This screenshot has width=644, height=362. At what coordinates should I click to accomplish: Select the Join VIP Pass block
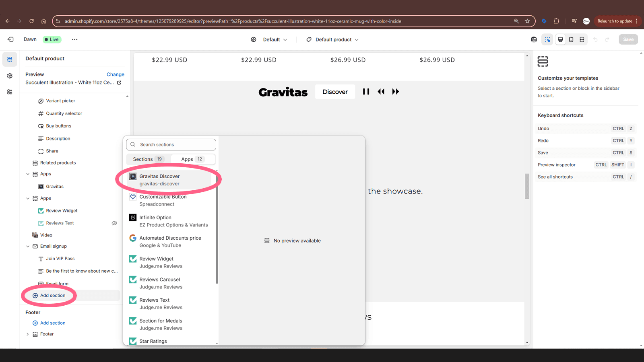tap(60, 259)
